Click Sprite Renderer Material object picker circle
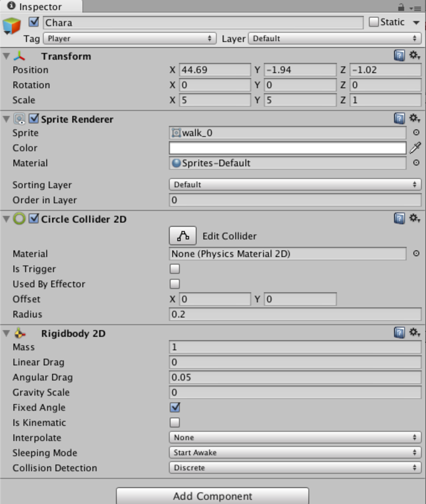The height and width of the screenshot is (504, 426). (416, 163)
